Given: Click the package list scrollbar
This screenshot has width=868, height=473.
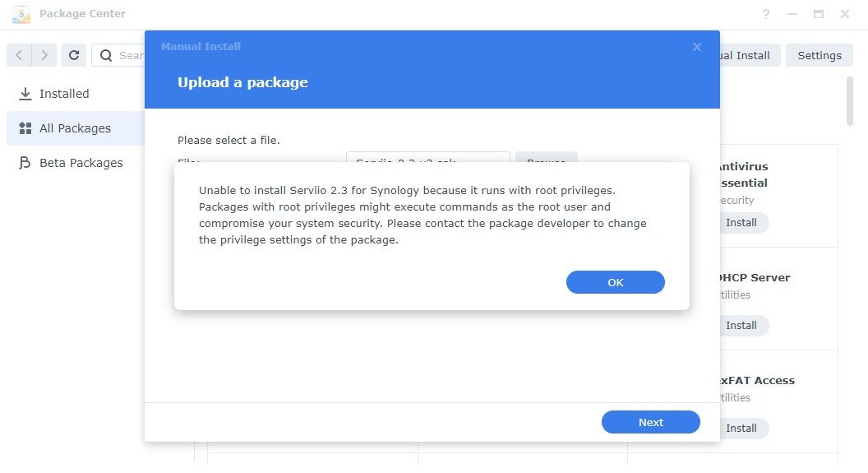Looking at the screenshot, I should click(x=850, y=102).
